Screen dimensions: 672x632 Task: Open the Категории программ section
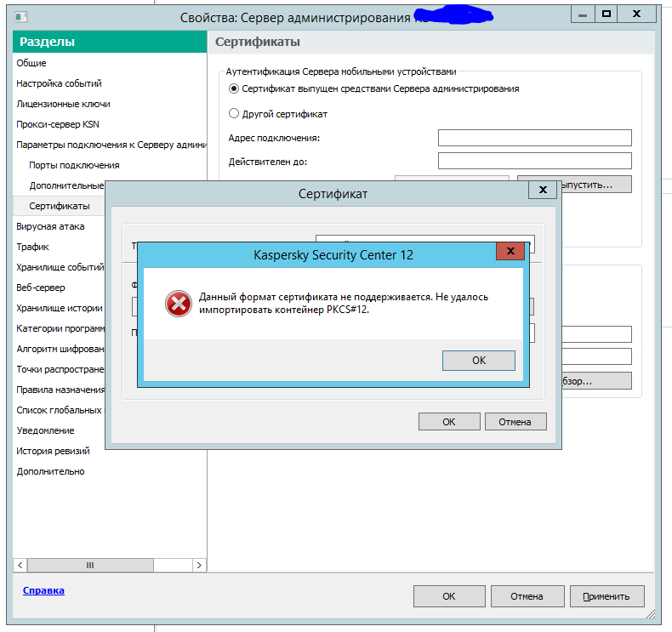click(x=59, y=328)
